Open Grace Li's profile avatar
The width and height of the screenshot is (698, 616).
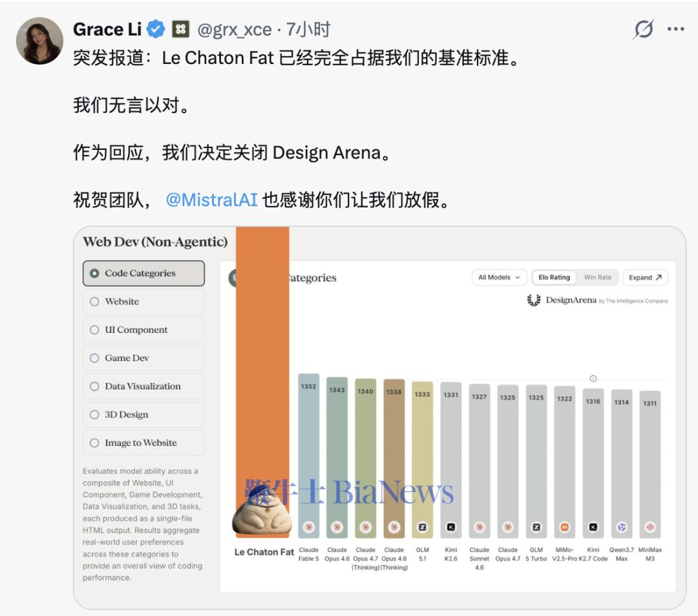point(39,41)
